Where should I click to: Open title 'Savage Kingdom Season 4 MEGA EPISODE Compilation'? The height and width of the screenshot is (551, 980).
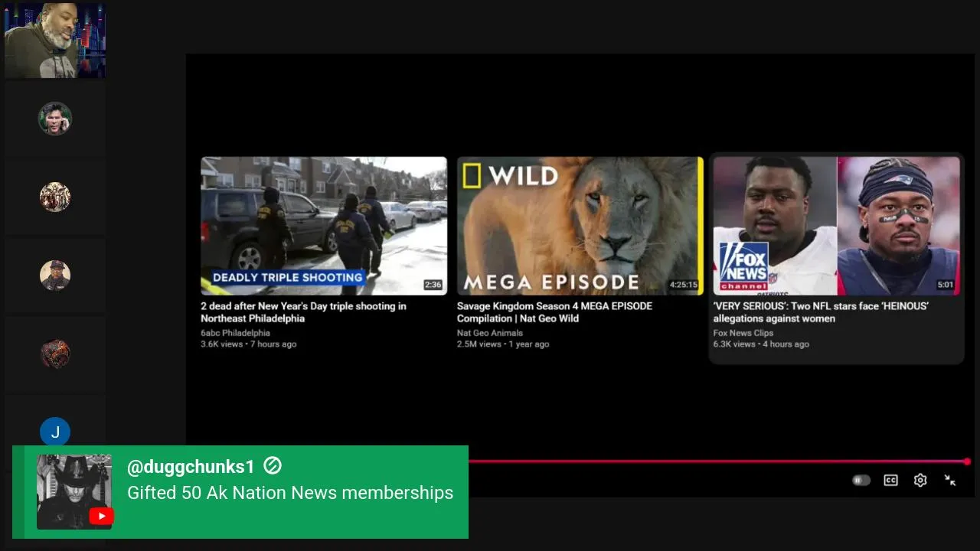554,312
